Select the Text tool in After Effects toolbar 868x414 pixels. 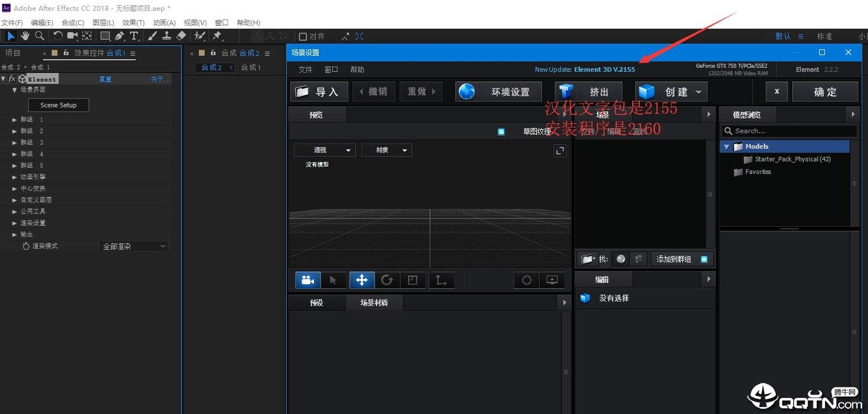point(134,36)
